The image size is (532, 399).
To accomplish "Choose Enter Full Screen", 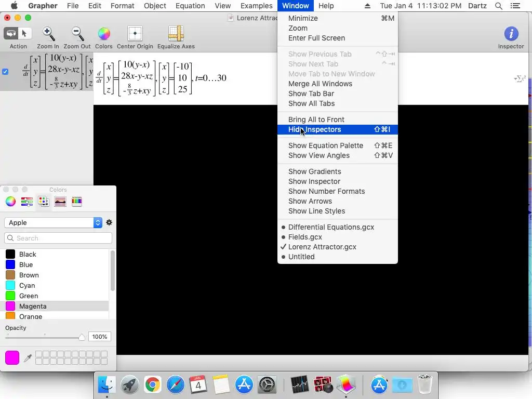I will point(338,38).
